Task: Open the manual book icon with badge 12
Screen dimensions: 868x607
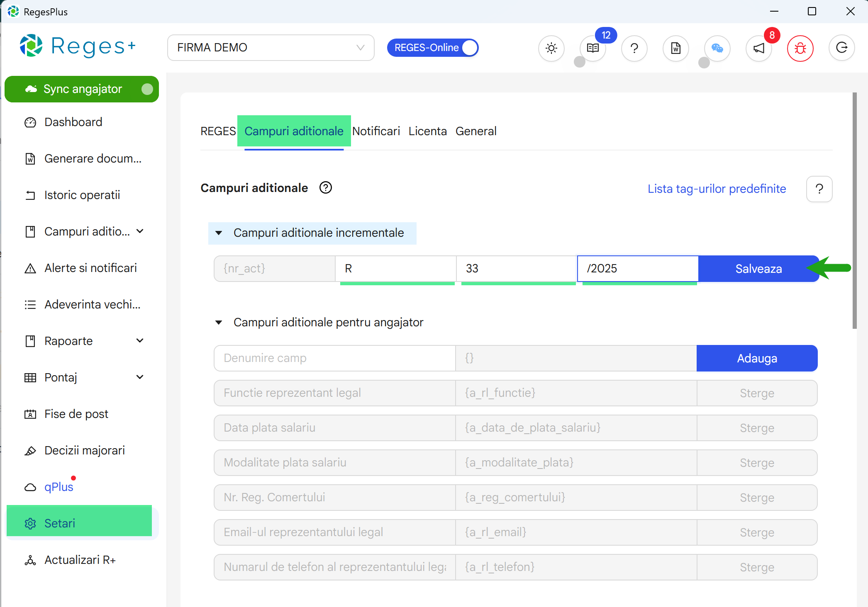Action: pos(592,48)
